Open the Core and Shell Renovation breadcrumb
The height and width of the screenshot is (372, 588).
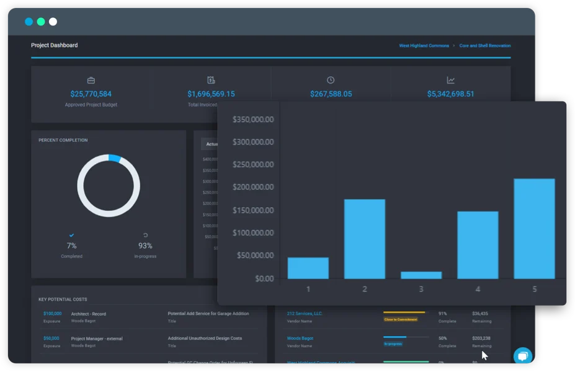click(485, 46)
